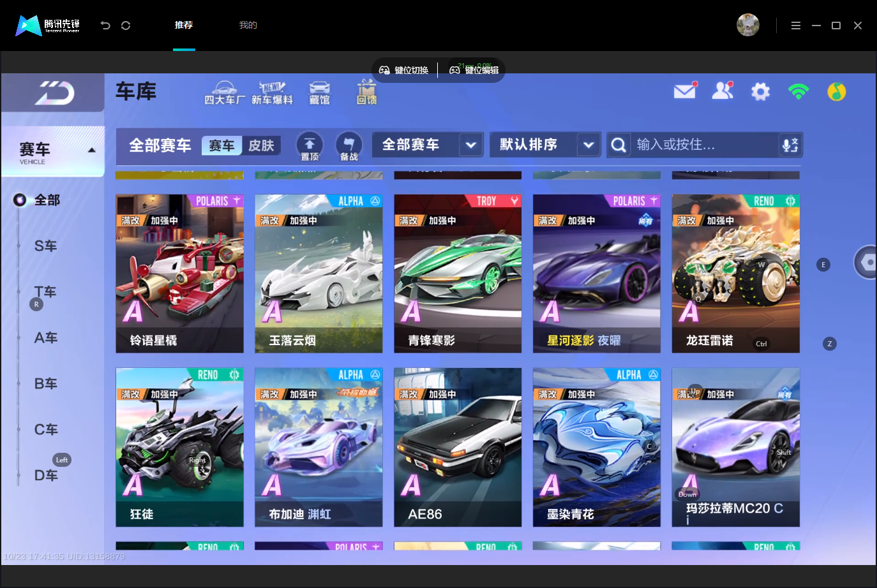The width and height of the screenshot is (877, 588).
Task: Open the game settings gear icon
Action: point(760,92)
